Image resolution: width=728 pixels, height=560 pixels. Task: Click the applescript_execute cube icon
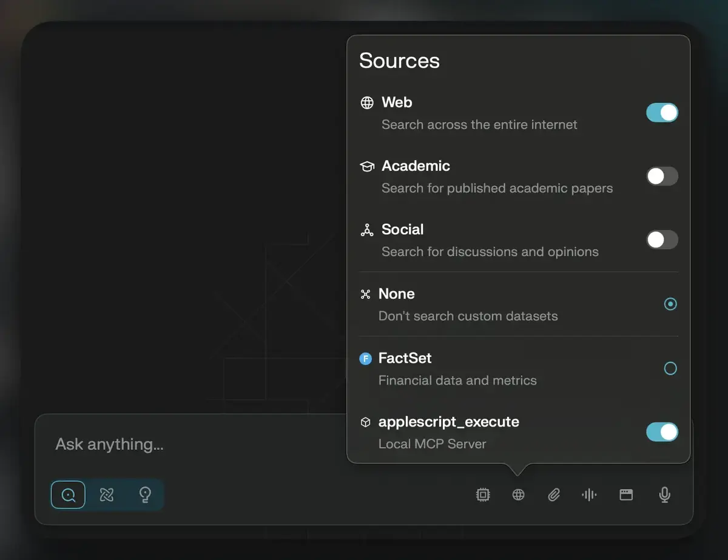365,423
